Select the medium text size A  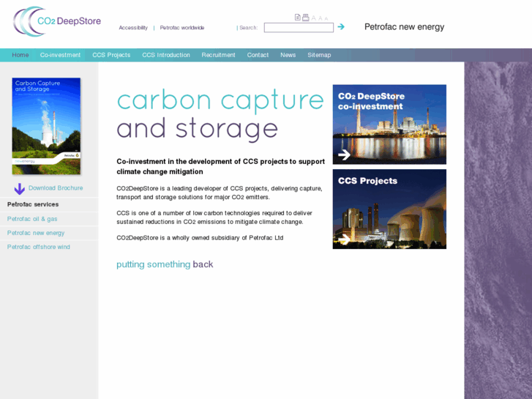tap(321, 18)
